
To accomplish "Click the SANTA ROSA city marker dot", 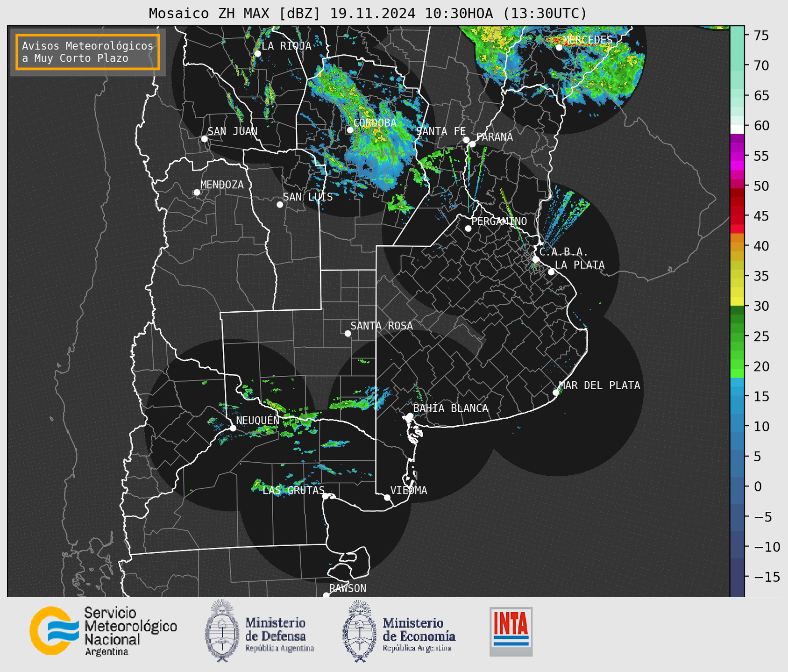I will [348, 333].
